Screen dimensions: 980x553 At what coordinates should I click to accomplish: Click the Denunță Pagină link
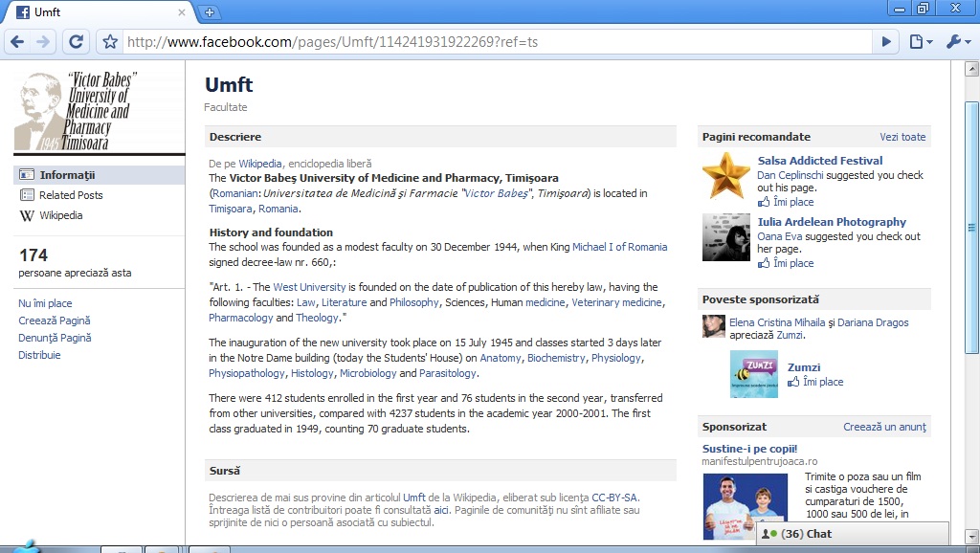coord(55,338)
